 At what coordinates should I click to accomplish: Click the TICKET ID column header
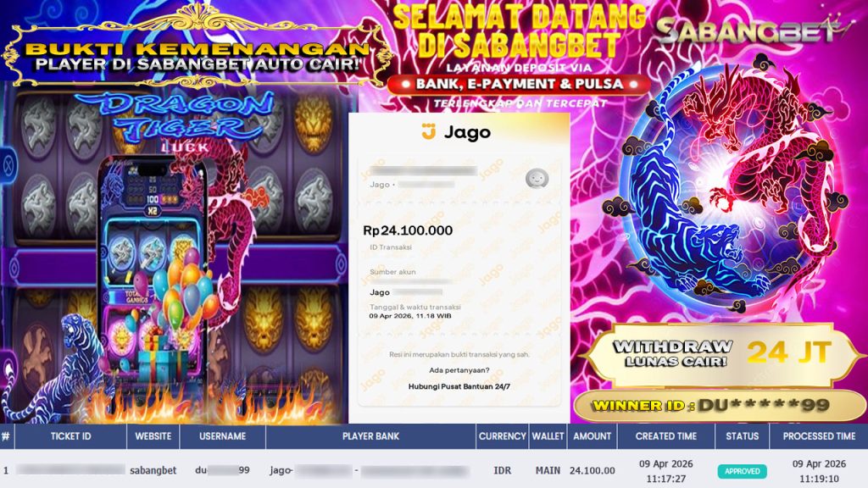coord(71,436)
